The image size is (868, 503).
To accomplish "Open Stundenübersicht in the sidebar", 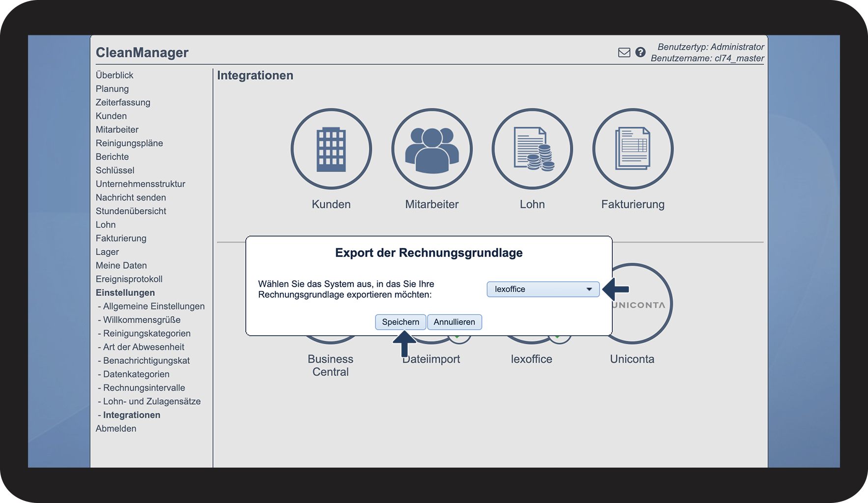I will click(131, 211).
